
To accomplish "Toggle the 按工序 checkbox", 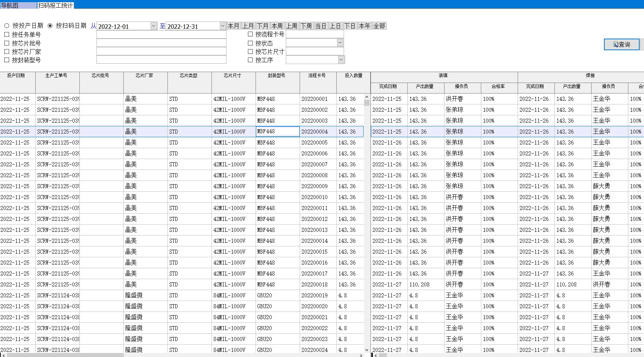I will pyautogui.click(x=250, y=60).
